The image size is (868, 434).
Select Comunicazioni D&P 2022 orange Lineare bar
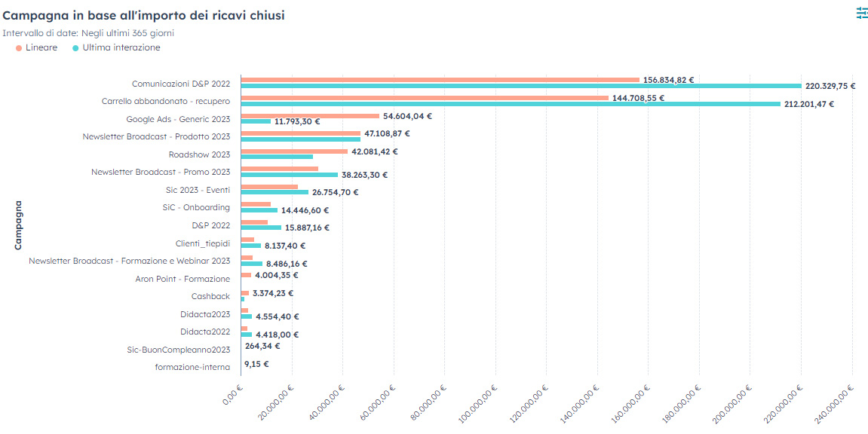click(440, 80)
